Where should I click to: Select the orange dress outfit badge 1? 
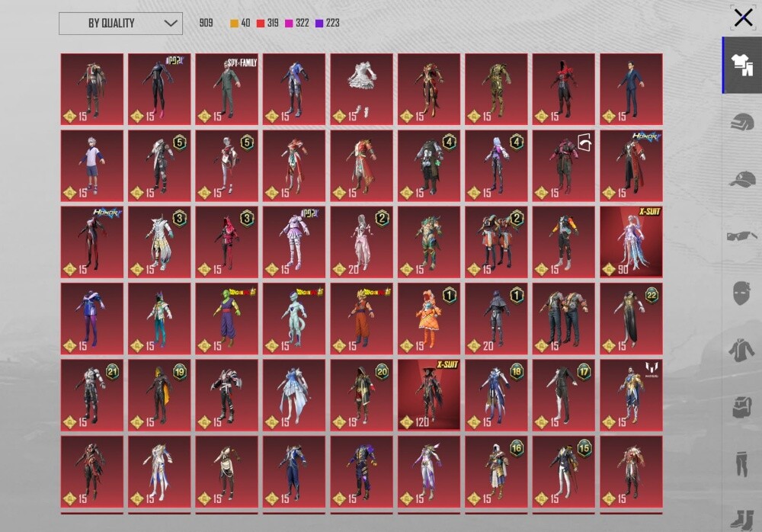429,319
